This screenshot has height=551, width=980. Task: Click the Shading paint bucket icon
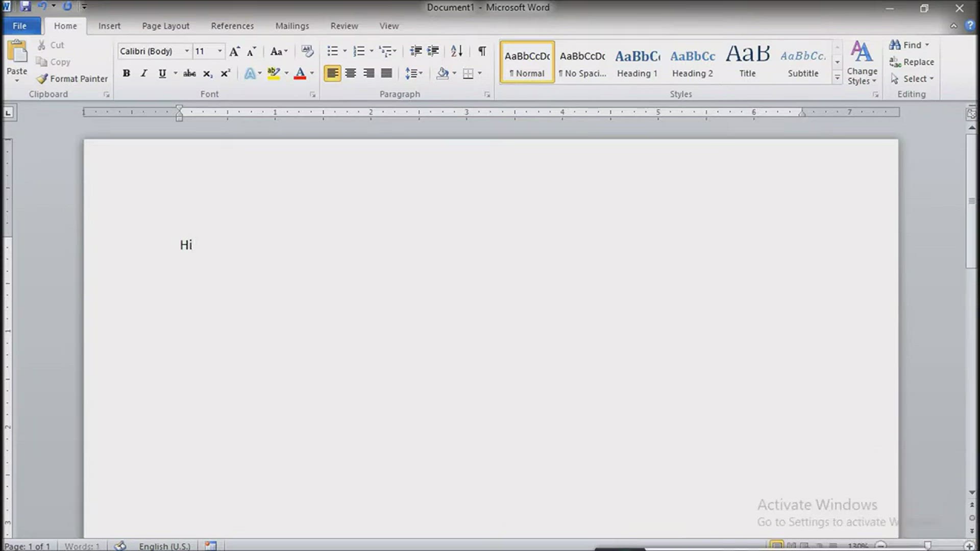[443, 73]
